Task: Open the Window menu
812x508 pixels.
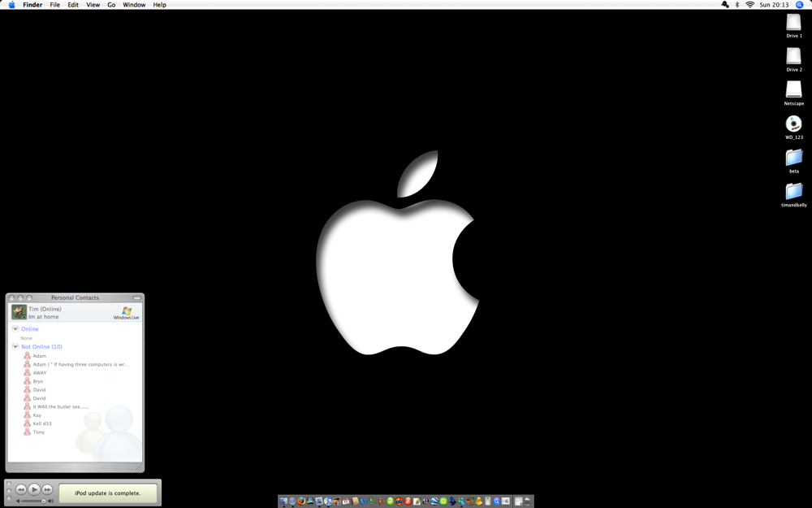Action: coord(134,5)
